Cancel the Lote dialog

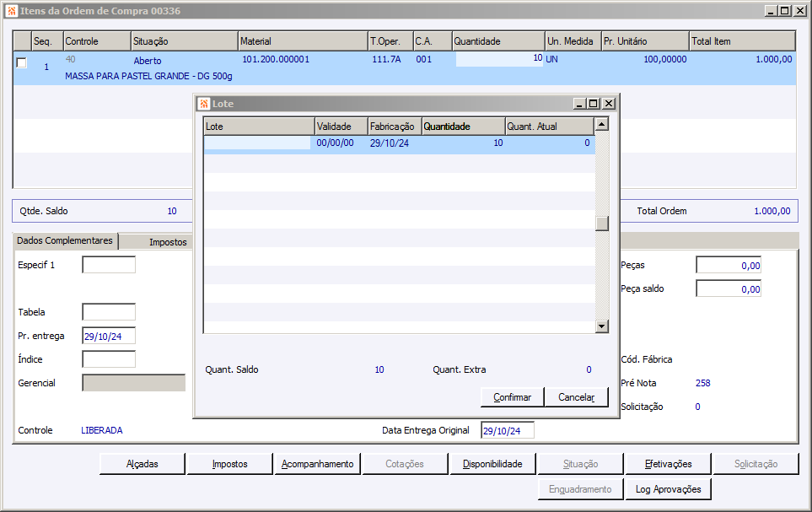click(577, 397)
